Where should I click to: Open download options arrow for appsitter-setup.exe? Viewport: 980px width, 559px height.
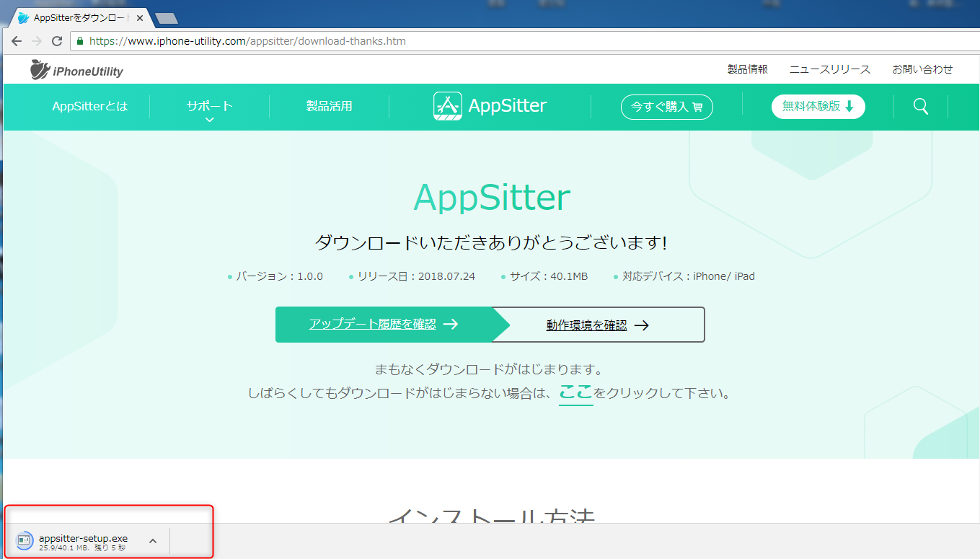(x=153, y=540)
